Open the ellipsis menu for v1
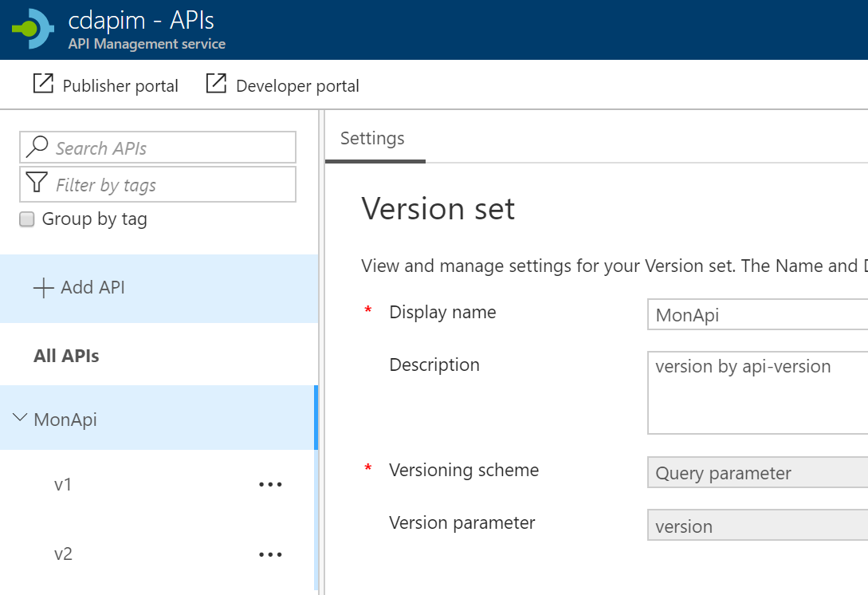The width and height of the screenshot is (868, 595). point(270,484)
